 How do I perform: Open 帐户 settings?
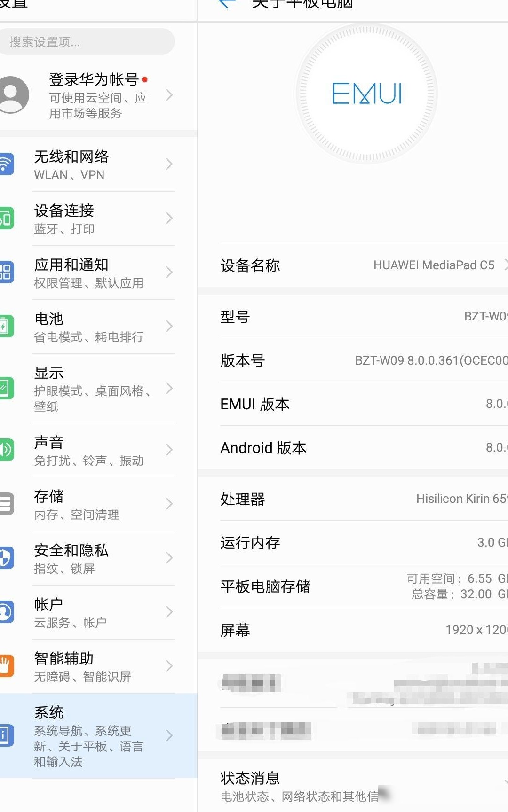pos(98,612)
